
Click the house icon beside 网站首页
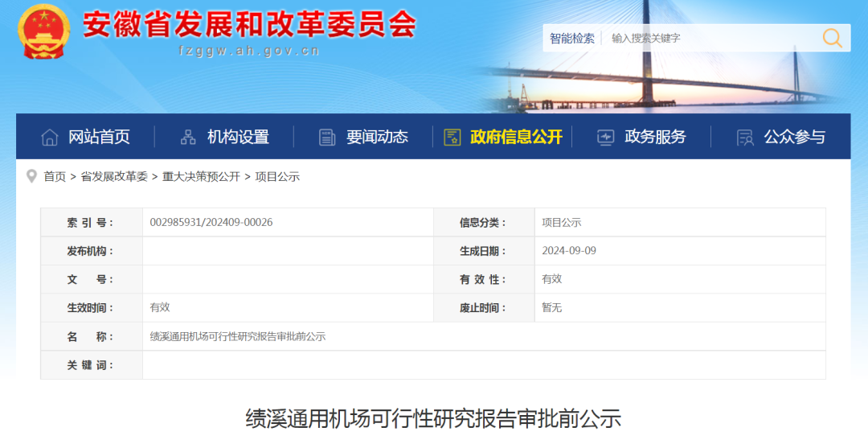pos(50,138)
